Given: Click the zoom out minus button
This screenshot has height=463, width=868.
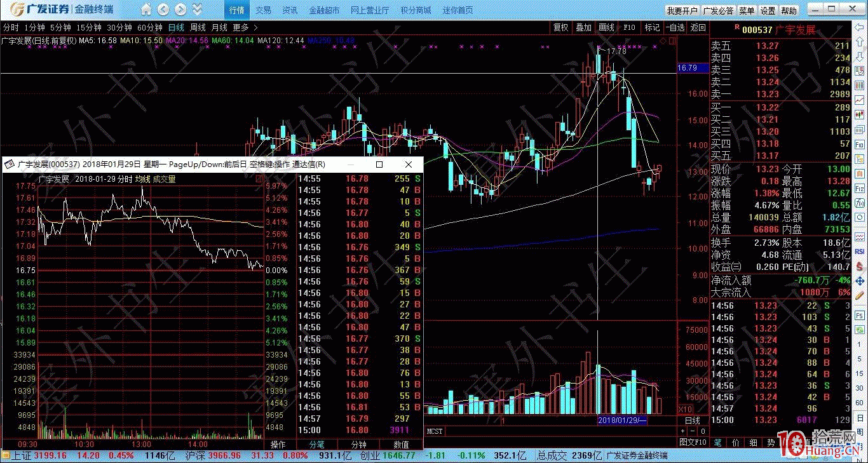Looking at the screenshot, I should (693, 431).
